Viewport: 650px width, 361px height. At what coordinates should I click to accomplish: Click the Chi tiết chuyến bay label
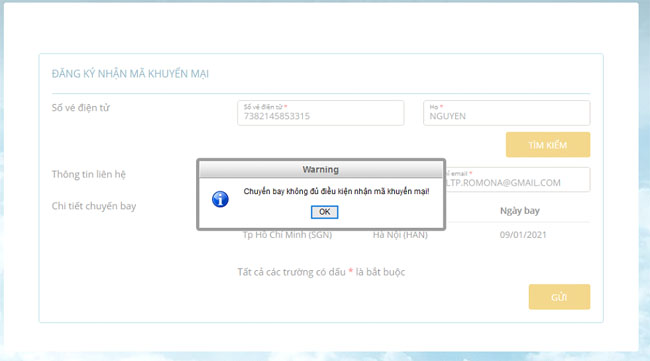94,206
